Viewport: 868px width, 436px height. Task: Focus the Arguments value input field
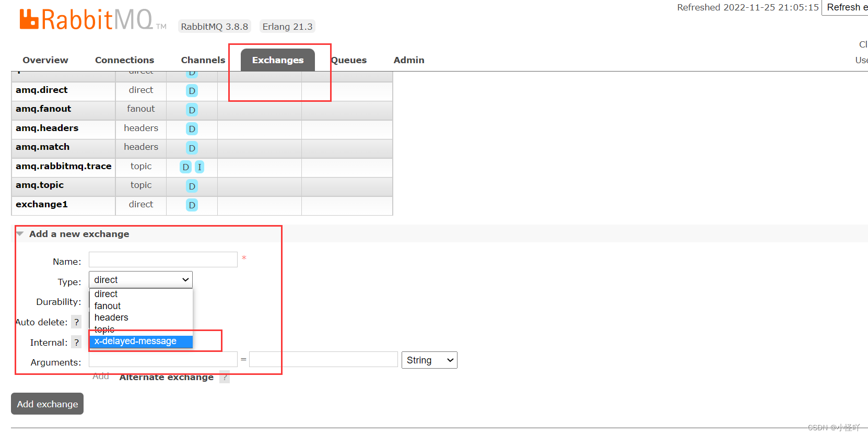pos(323,359)
